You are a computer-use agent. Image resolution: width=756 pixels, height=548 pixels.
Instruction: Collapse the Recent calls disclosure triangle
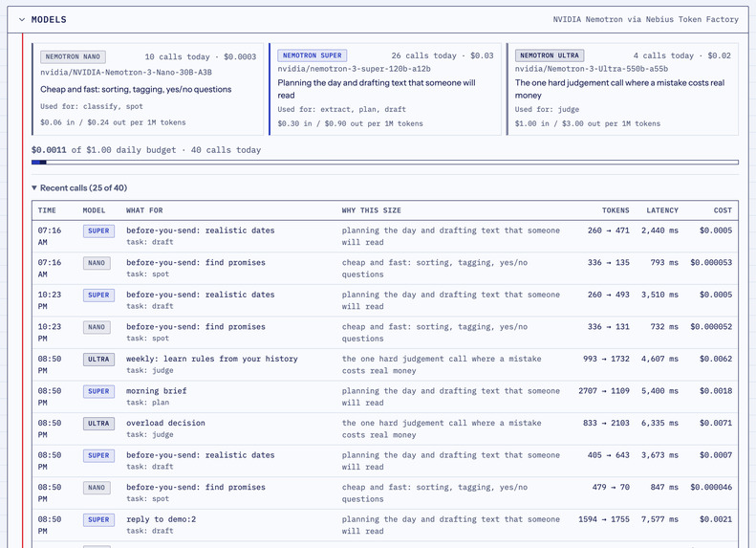[x=34, y=187]
